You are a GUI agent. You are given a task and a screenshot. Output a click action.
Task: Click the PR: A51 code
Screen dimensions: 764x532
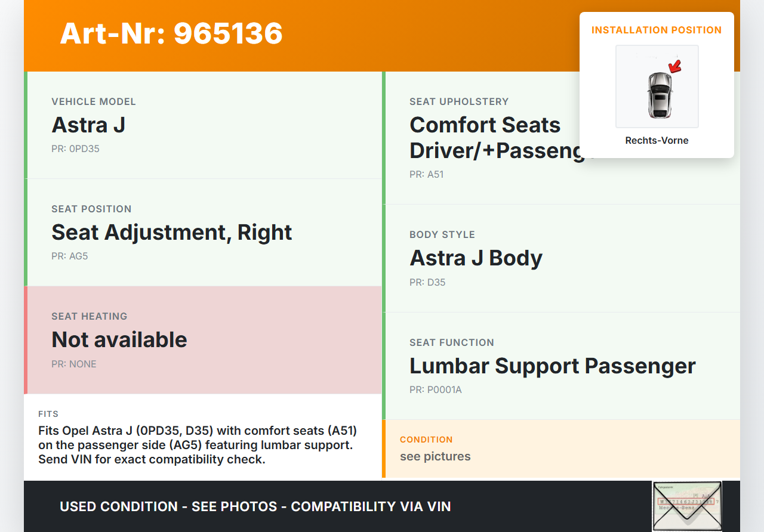(x=427, y=175)
